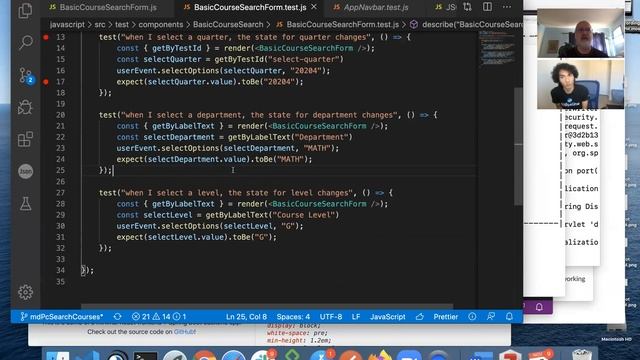Click the editor horizontal scrollbar
Screen dimensions: 640x360
click(267, 306)
